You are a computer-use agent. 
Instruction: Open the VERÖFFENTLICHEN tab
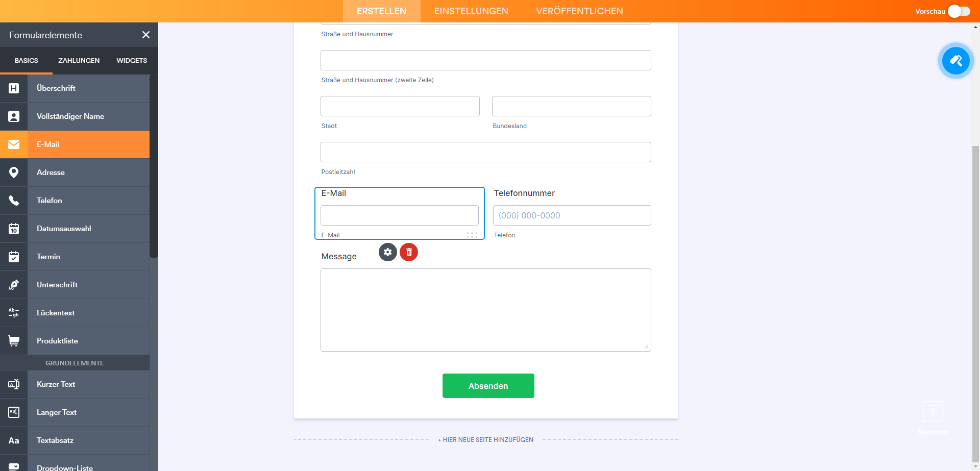(x=579, y=11)
